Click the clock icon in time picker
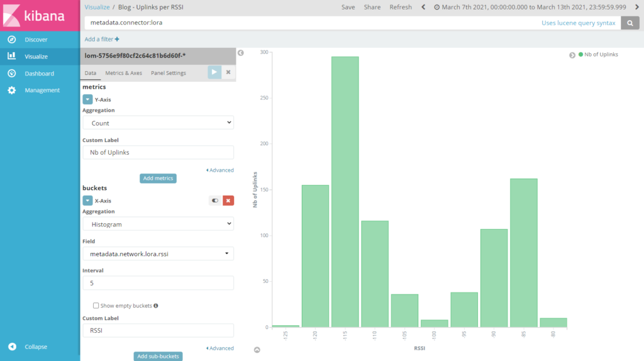 [437, 7]
